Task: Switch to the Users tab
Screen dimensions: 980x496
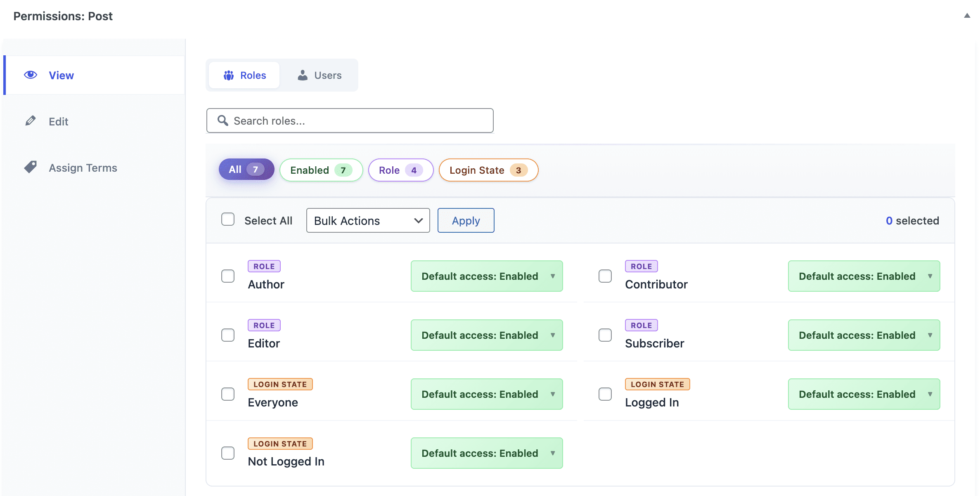Action: (x=320, y=75)
